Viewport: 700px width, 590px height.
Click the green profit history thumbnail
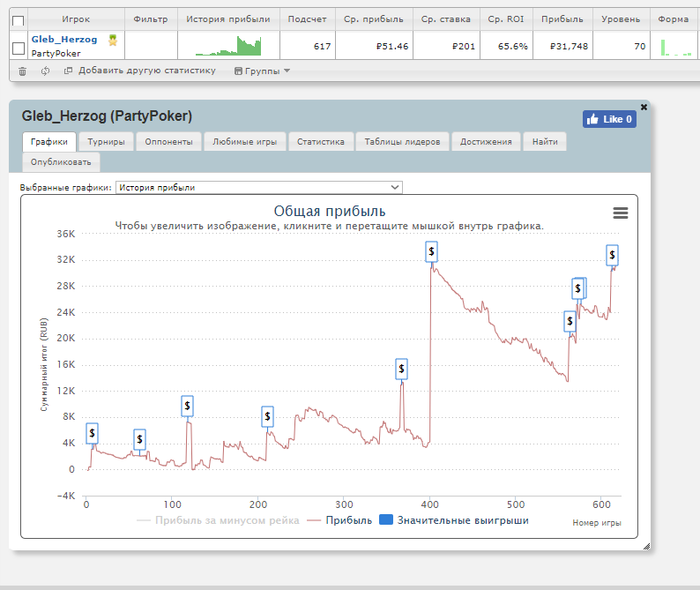(x=228, y=46)
